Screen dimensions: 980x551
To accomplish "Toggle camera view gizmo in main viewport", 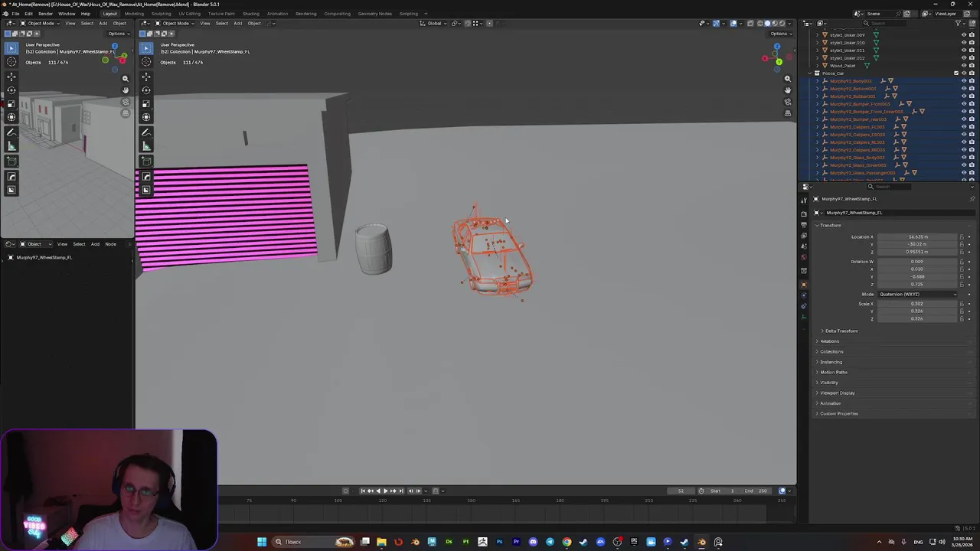I will pos(787,102).
